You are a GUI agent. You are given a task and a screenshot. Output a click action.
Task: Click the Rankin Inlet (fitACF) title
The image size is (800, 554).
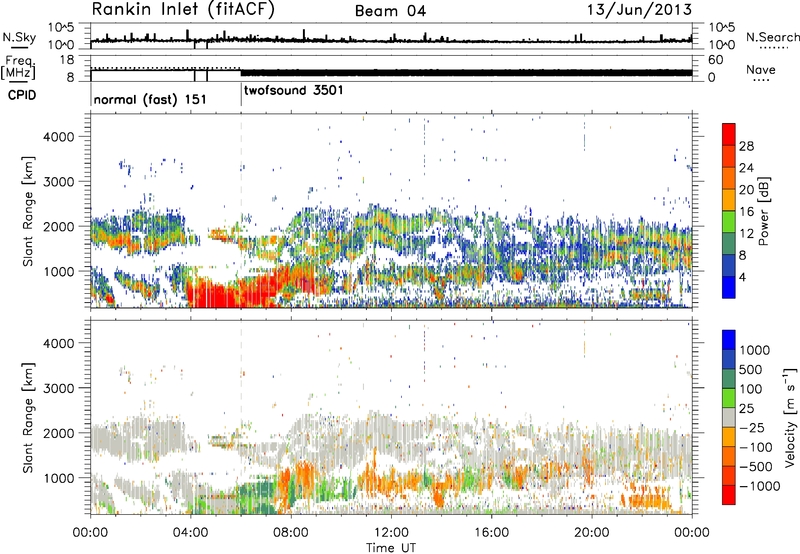coord(183,10)
